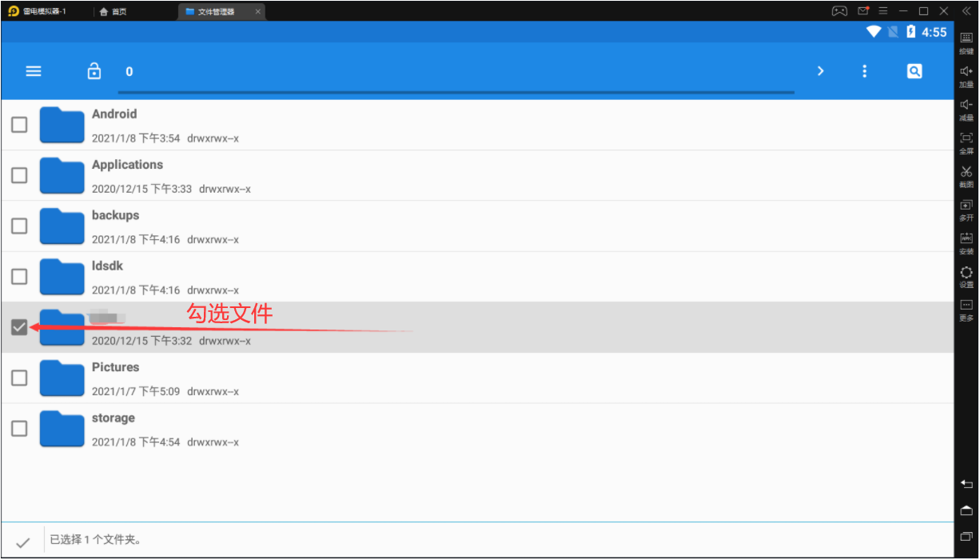
Task: Collapse the sidebar with double chevron
Action: coord(966,11)
